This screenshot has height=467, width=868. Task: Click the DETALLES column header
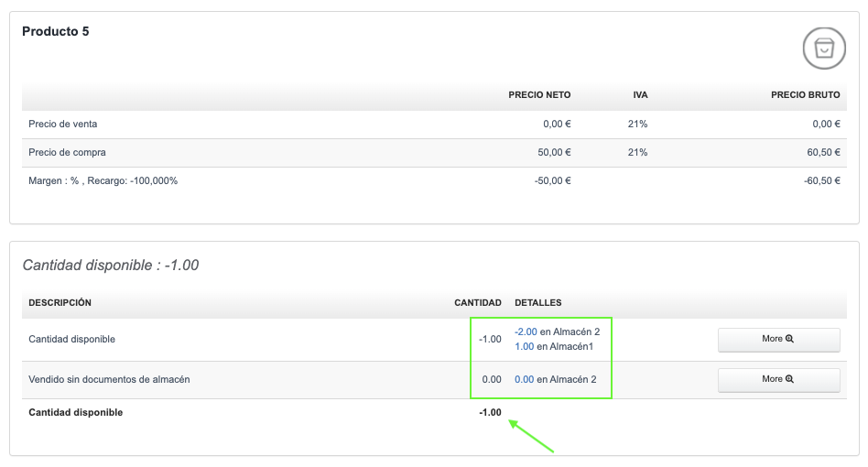(538, 302)
